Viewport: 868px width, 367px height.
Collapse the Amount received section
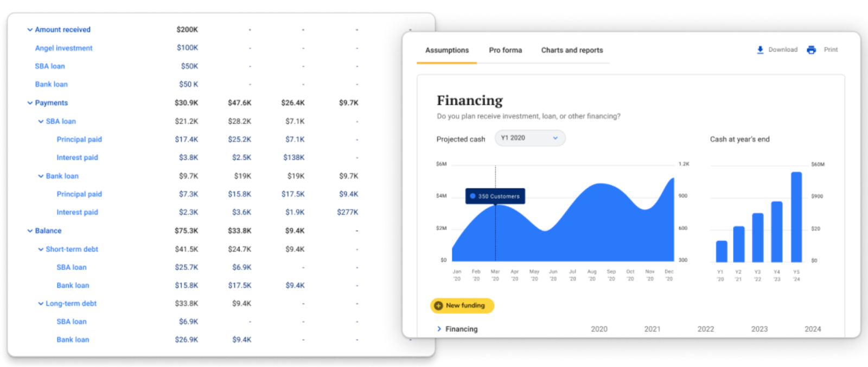click(x=30, y=30)
